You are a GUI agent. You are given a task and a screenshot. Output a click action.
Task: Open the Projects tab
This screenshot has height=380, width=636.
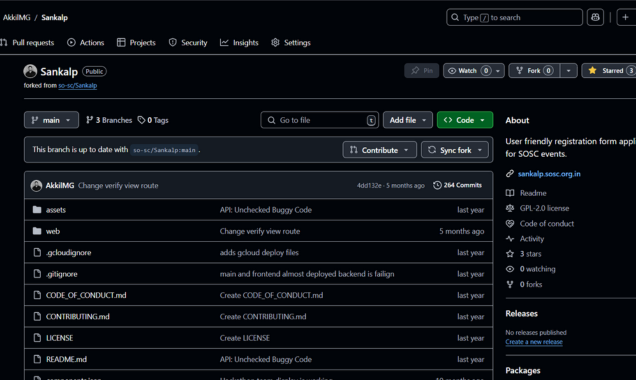(x=136, y=43)
